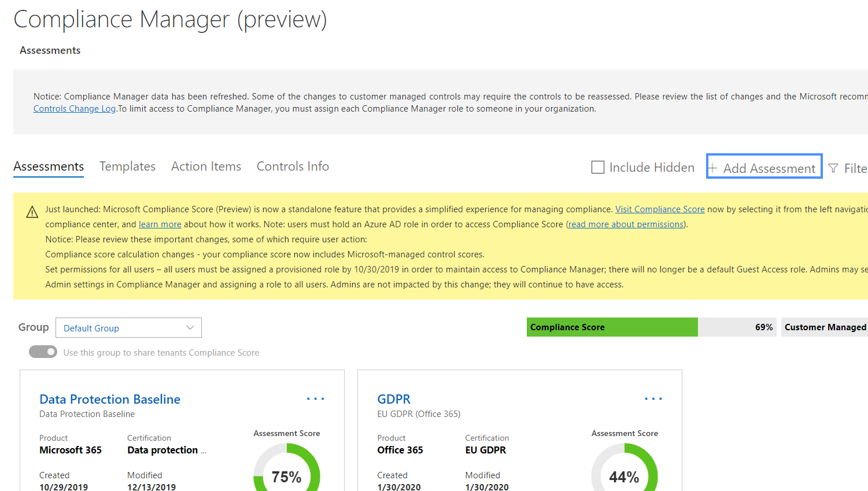Click the yellow banner warning triangle icon
This screenshot has width=868, height=491.
[32, 212]
